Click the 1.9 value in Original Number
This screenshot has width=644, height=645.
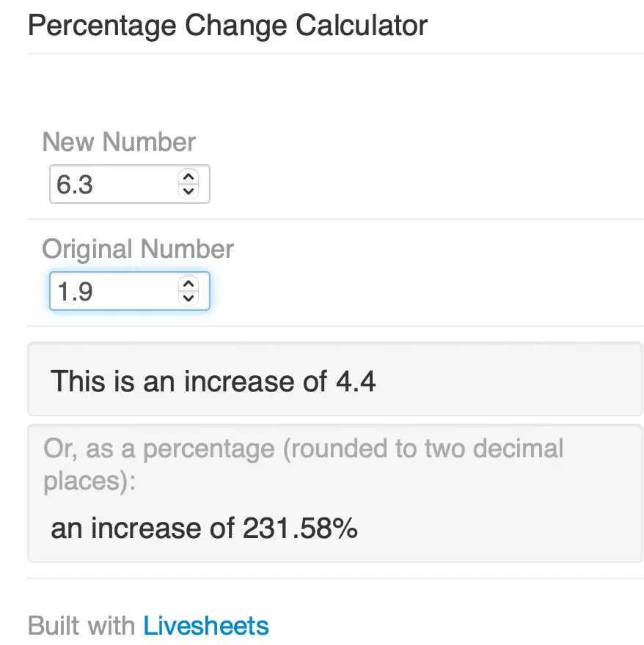[75, 292]
